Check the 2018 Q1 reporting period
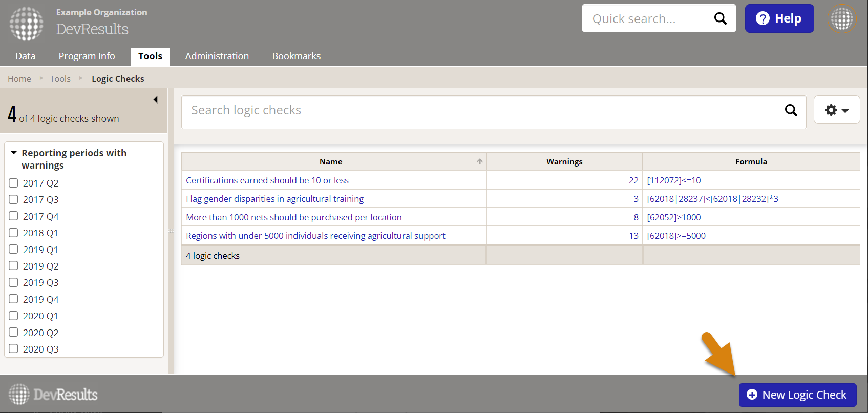Image resolution: width=868 pixels, height=413 pixels. (13, 233)
